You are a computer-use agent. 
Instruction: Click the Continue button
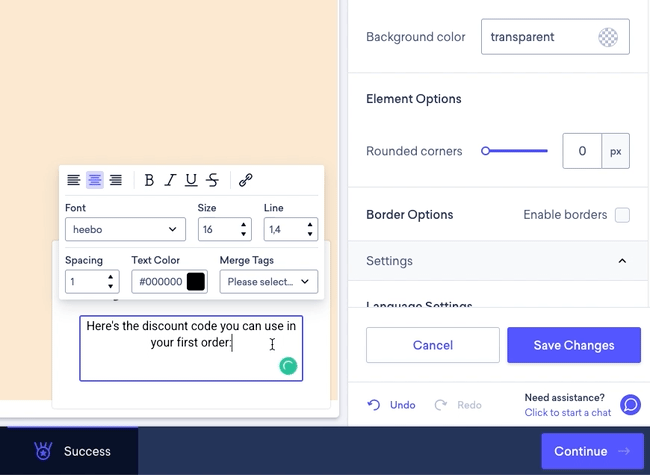[x=592, y=451]
